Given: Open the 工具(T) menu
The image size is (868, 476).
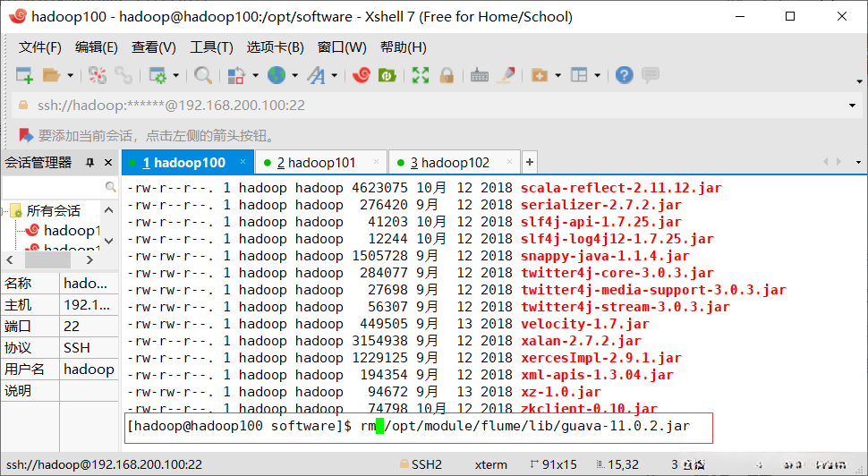Looking at the screenshot, I should 211,47.
